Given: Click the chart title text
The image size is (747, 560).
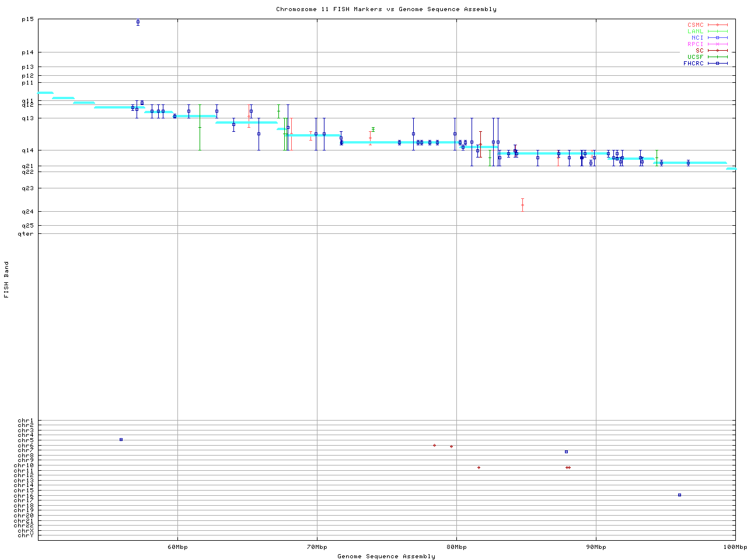Looking at the screenshot, I should pyautogui.click(x=386, y=9).
